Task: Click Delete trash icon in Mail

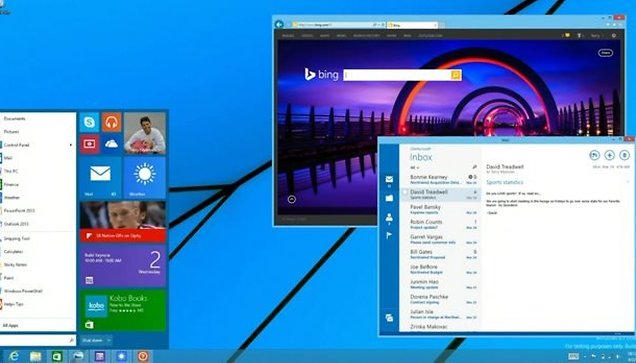Action: coord(625,155)
